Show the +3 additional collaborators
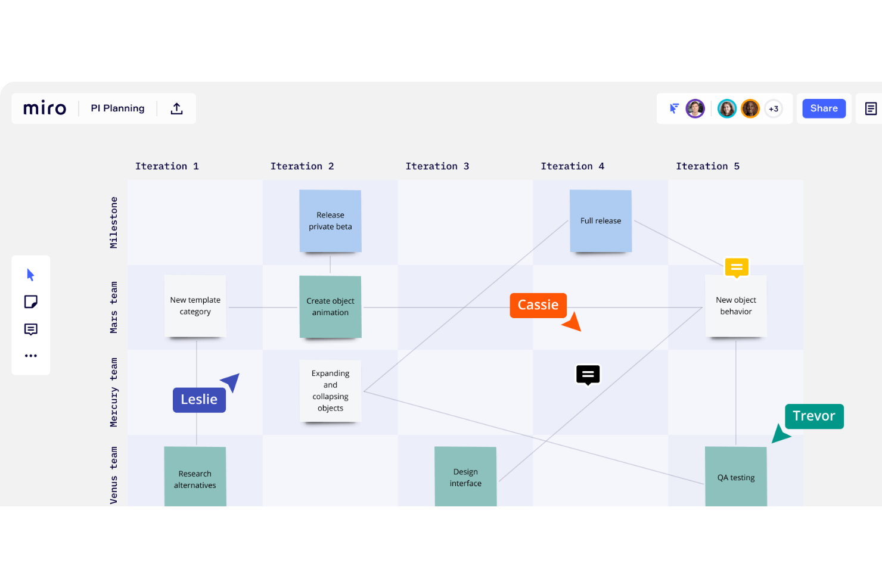 tap(774, 109)
